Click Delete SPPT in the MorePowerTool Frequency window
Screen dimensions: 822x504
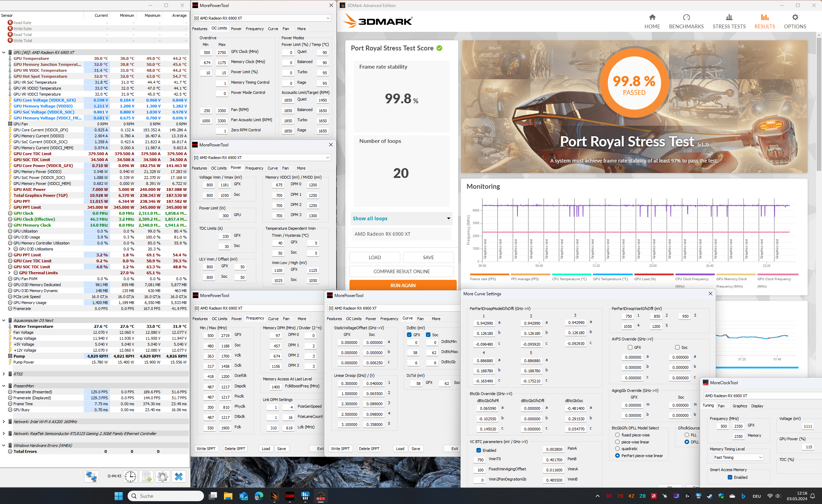(235, 449)
